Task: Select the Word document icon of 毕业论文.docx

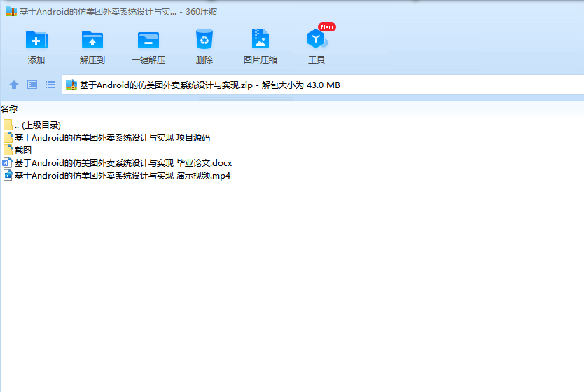Action: (x=8, y=162)
